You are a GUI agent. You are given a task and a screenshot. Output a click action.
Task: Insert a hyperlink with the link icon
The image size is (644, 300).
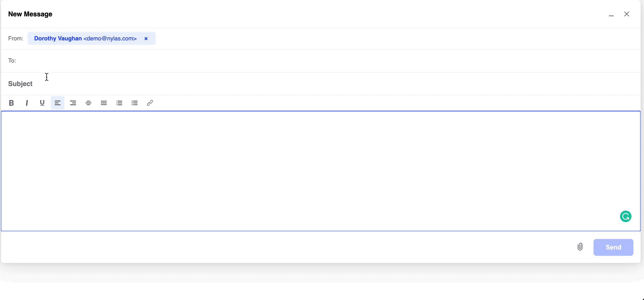(x=150, y=103)
